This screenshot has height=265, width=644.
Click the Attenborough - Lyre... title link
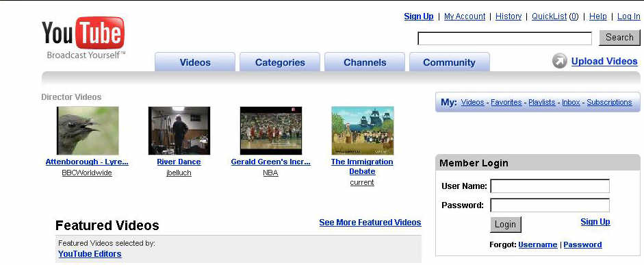click(x=87, y=162)
